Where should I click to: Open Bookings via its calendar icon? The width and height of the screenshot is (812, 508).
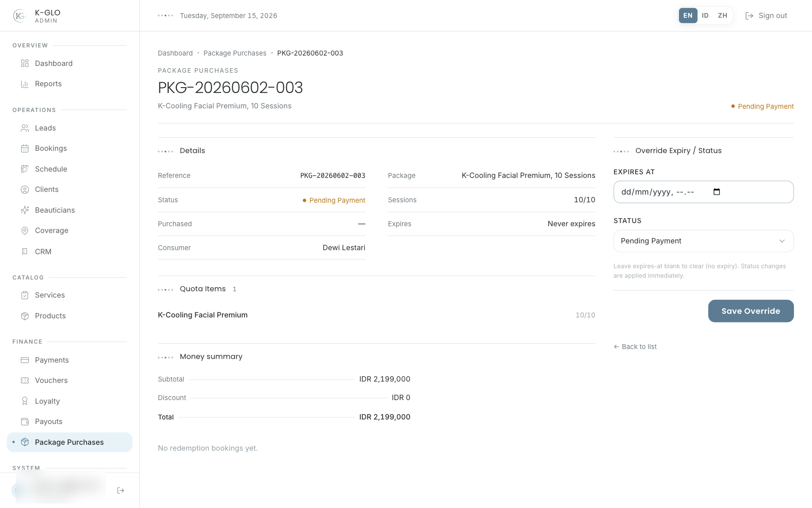point(25,149)
